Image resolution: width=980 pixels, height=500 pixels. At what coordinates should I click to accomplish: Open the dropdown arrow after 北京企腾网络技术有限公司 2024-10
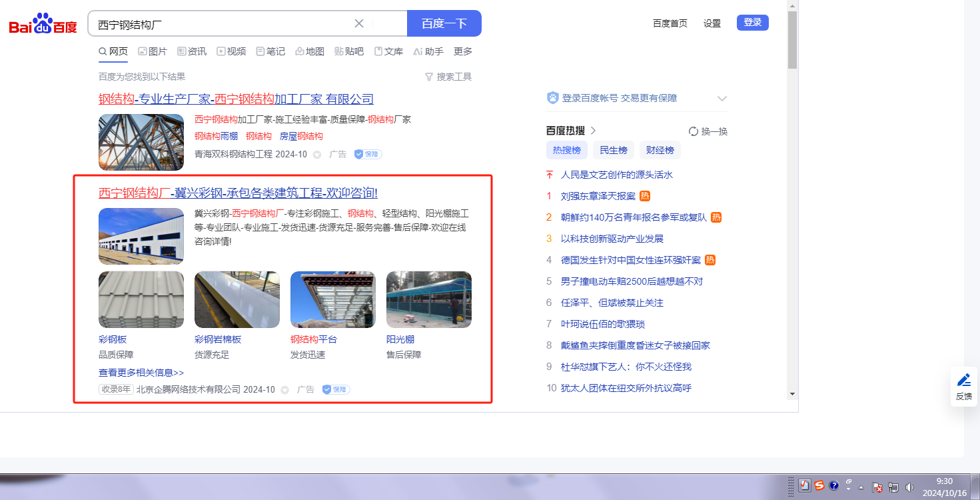tap(284, 390)
